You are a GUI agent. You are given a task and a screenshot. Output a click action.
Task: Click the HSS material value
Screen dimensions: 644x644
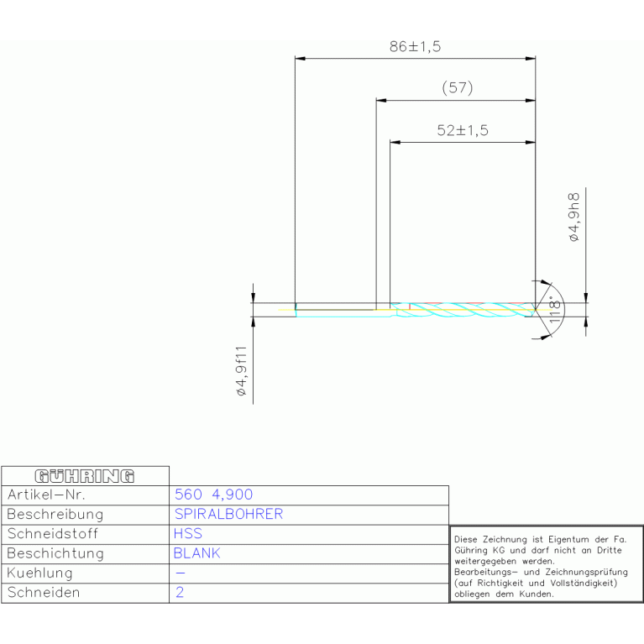click(x=188, y=534)
